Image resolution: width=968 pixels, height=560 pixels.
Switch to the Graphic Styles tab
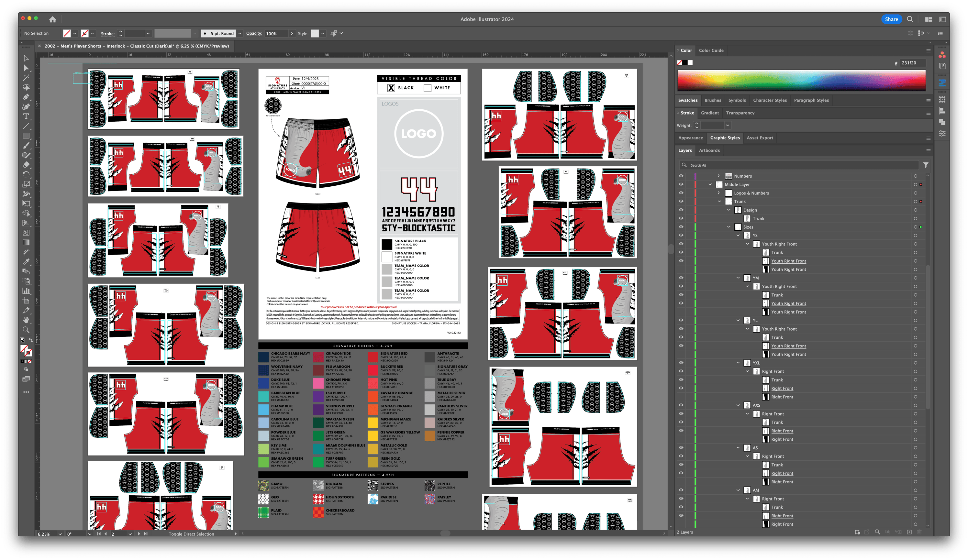pos(725,137)
